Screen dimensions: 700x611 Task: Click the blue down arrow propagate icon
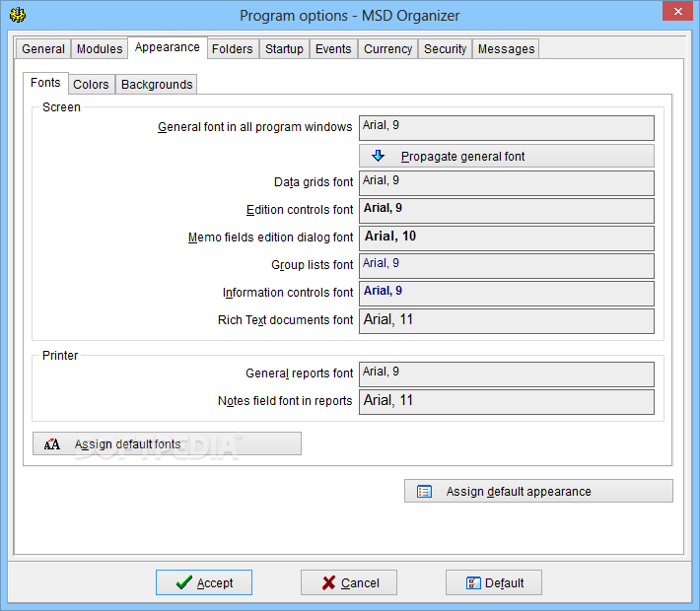coord(379,156)
